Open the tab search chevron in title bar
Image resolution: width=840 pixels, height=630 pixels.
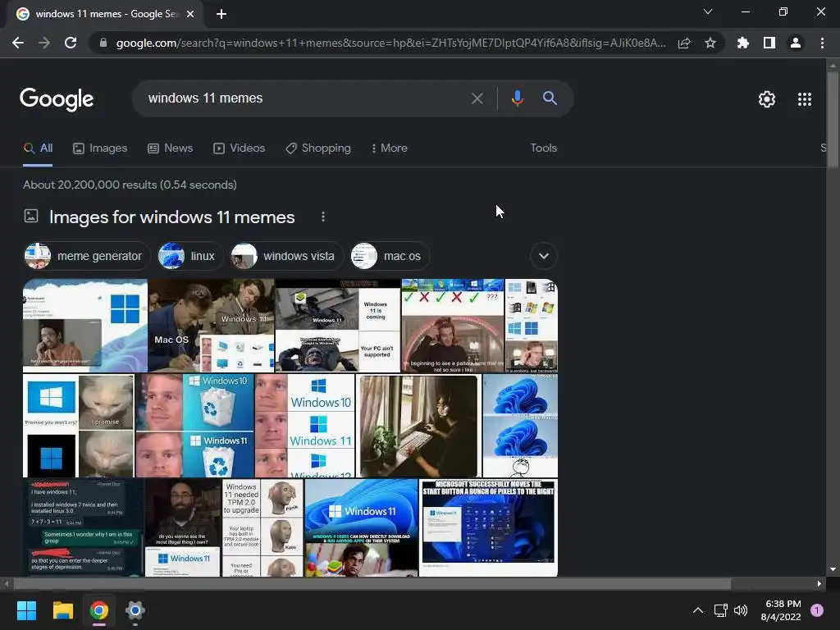click(x=708, y=11)
